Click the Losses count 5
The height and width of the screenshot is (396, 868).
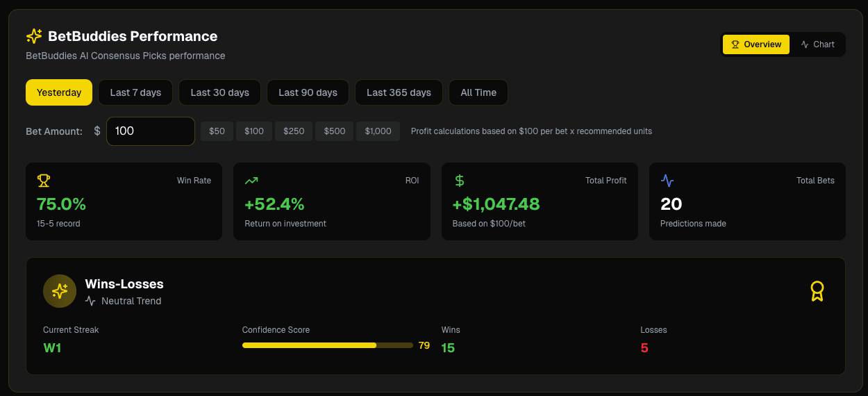[644, 348]
